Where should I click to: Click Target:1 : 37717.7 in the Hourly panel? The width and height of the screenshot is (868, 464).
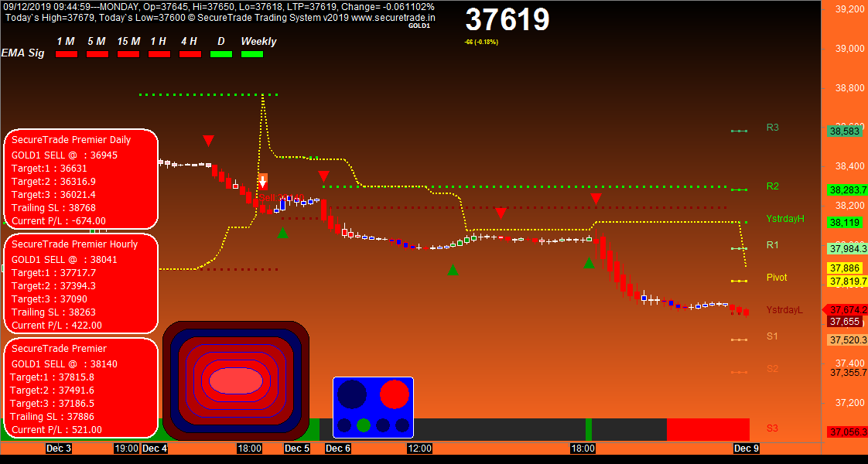53,273
